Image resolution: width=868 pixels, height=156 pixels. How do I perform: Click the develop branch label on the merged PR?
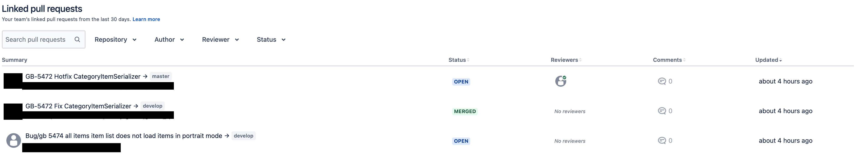[153, 106]
